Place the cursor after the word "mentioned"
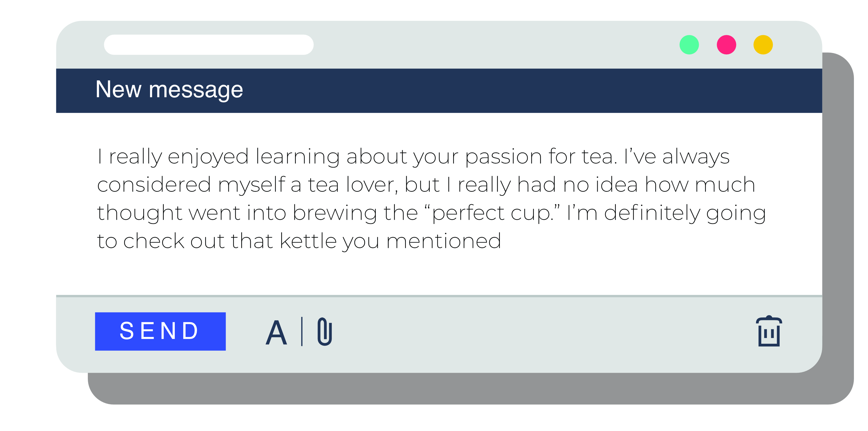The image size is (868, 431). click(503, 241)
